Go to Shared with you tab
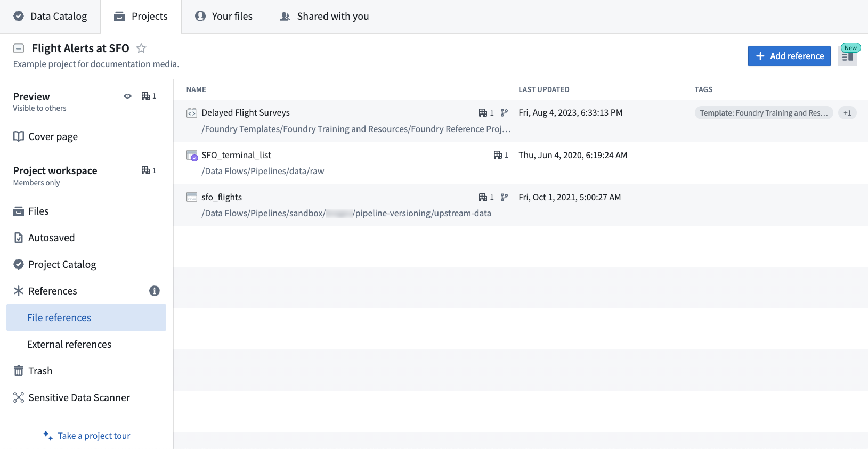Image resolution: width=868 pixels, height=449 pixels. click(324, 17)
